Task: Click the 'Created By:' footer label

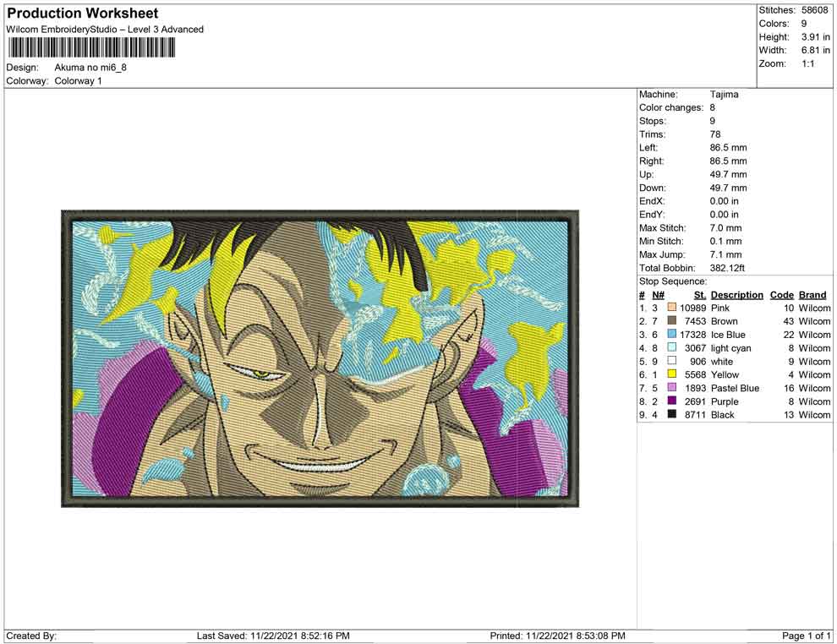Action: click(31, 636)
